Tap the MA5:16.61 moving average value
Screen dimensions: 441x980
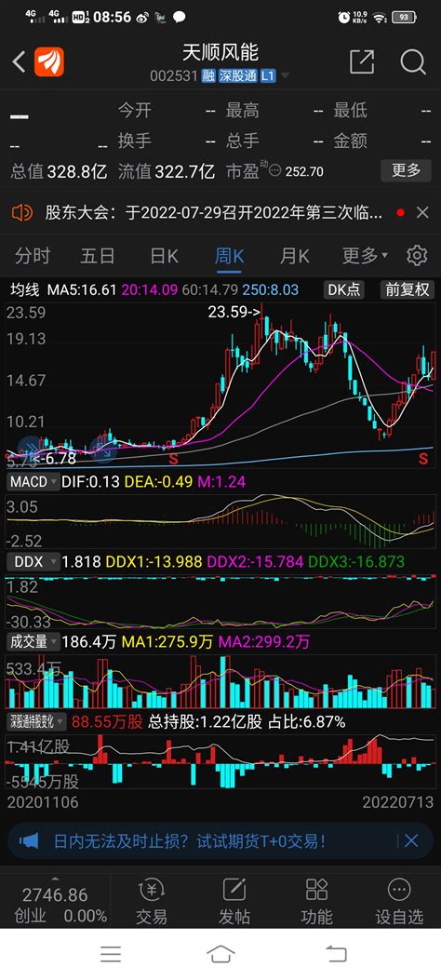(83, 290)
